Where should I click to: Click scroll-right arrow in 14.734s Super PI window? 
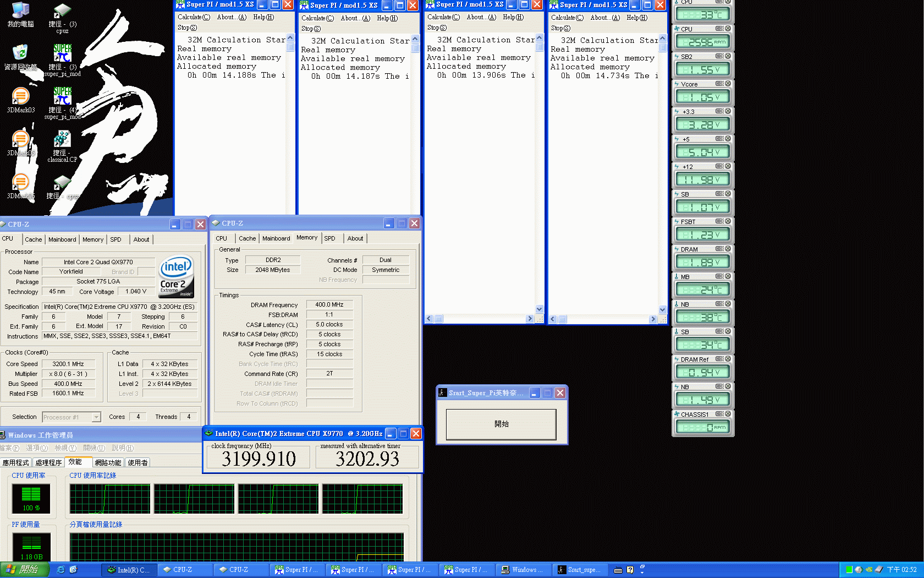click(x=653, y=319)
